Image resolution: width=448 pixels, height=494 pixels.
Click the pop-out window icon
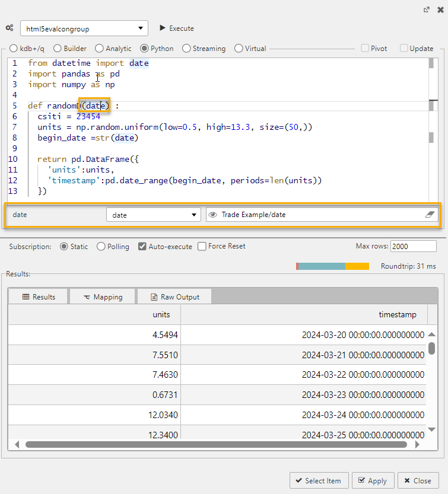tap(426, 9)
